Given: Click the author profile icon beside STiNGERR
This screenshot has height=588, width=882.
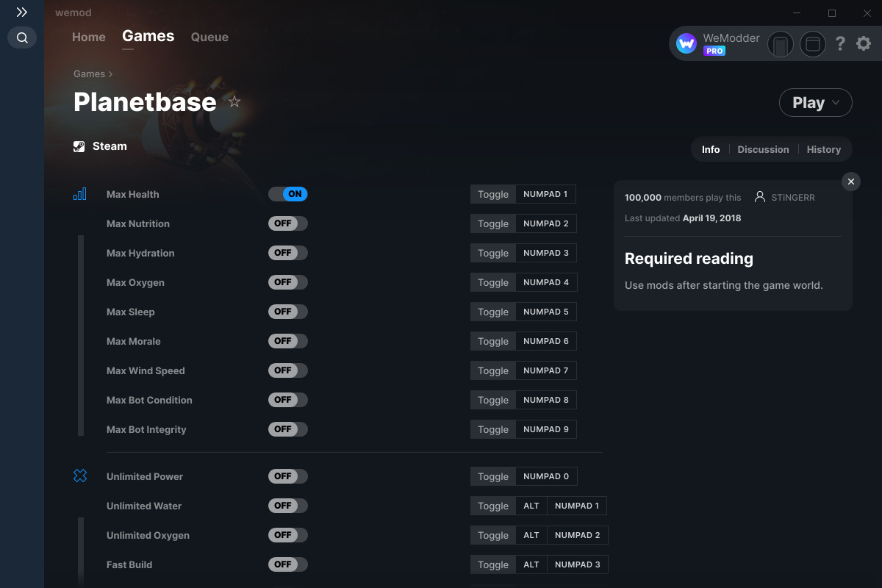Looking at the screenshot, I should [x=760, y=197].
